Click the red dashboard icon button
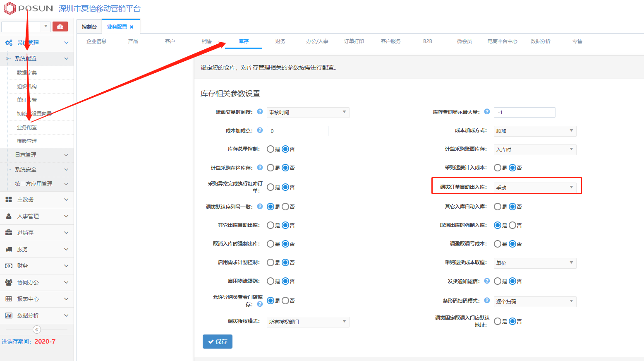 (x=60, y=27)
